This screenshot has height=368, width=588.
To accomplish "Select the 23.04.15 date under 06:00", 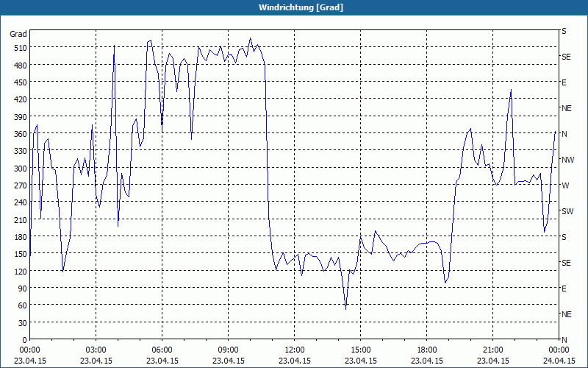I will [162, 361].
